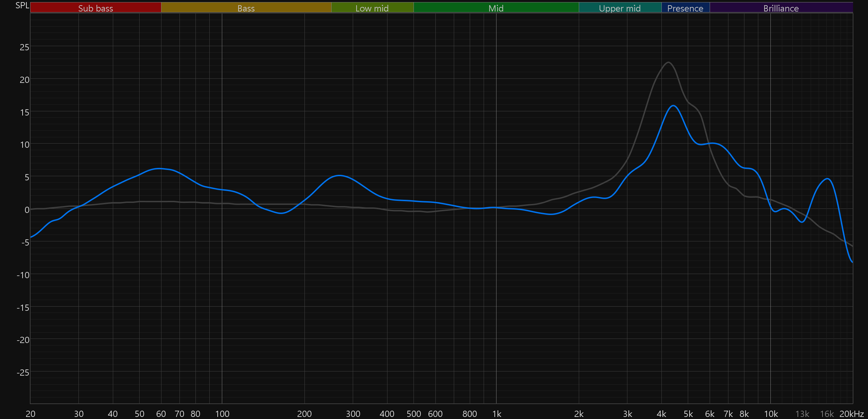
Task: Click the blue curve's highest peak
Action: (x=673, y=106)
